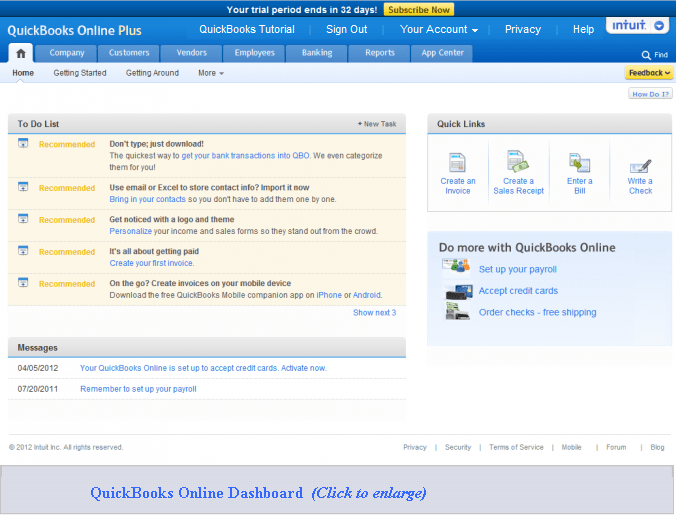The image size is (676, 516).
Task: Click the Create a Sales Receipt icon
Action: 517,161
